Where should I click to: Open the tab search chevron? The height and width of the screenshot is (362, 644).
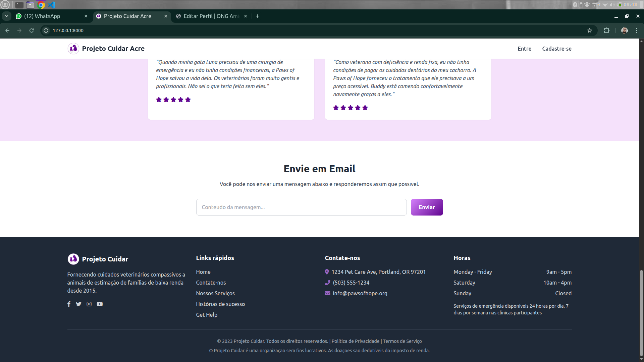click(x=7, y=16)
